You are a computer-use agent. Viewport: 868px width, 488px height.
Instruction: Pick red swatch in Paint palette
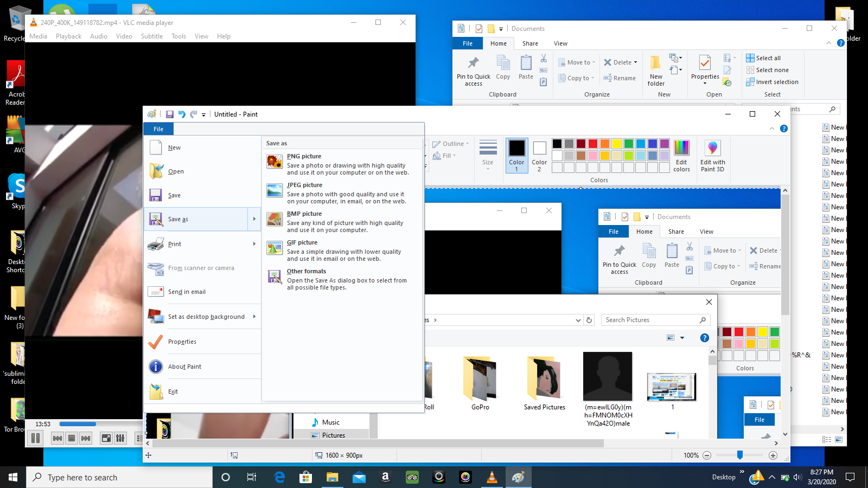point(593,144)
